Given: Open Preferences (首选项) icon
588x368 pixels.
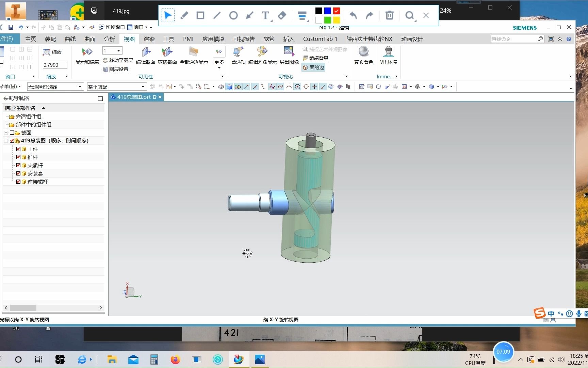Looking at the screenshot, I should (238, 56).
